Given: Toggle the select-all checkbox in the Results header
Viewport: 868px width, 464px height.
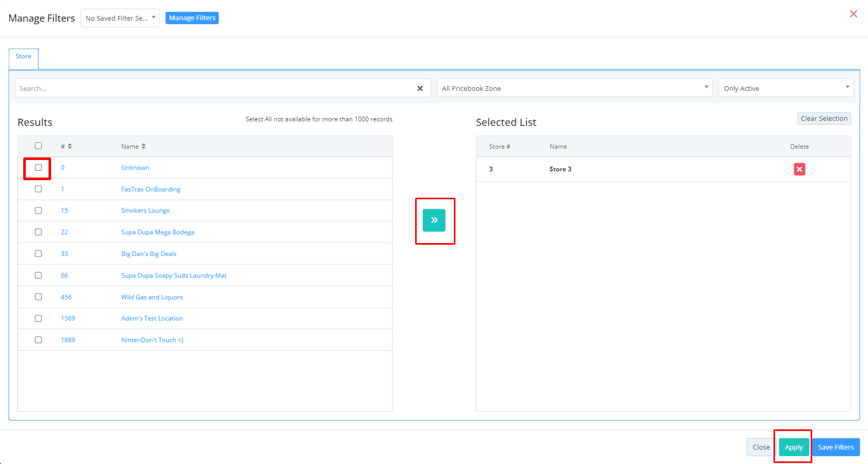Looking at the screenshot, I should point(38,146).
